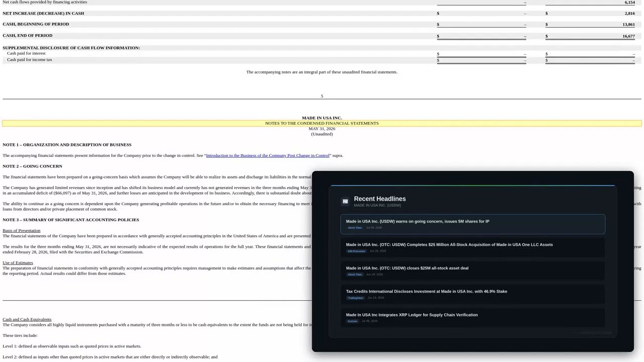Click 'Cash and Cash Equivalents' underlined subheading

click(x=27, y=319)
